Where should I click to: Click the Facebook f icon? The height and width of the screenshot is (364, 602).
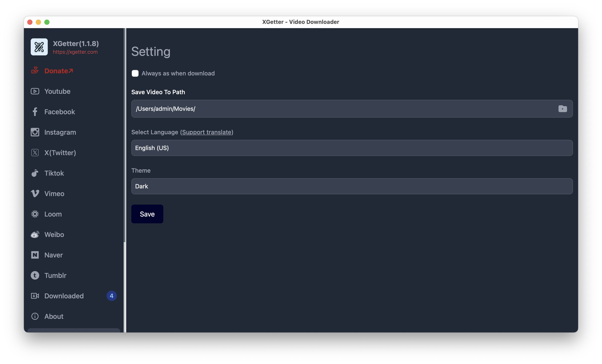click(x=35, y=112)
